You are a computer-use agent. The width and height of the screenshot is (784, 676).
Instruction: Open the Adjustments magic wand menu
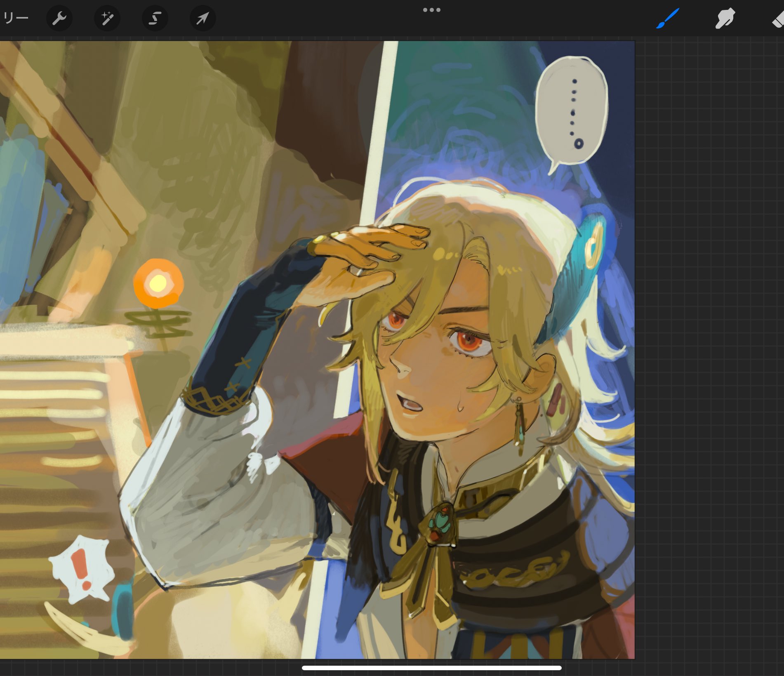[x=107, y=18]
